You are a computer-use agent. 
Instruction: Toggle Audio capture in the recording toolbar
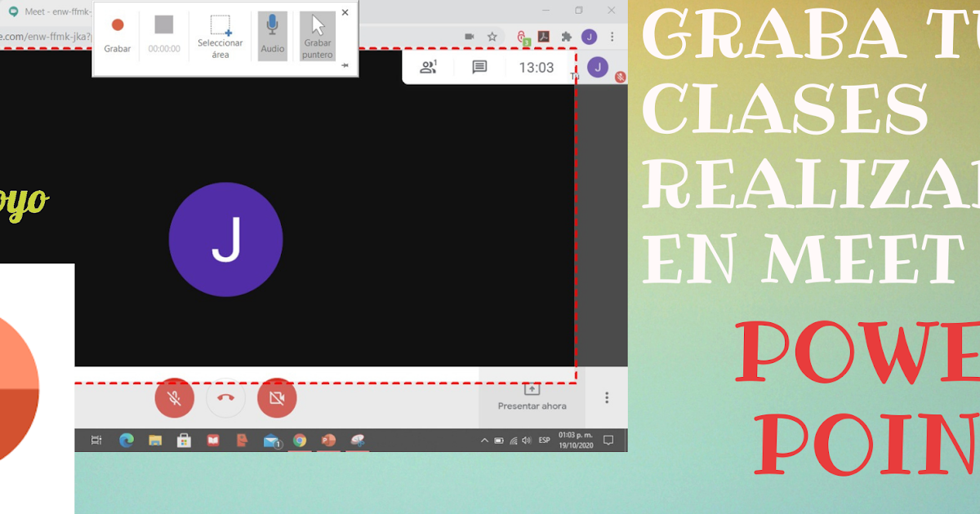pyautogui.click(x=273, y=36)
